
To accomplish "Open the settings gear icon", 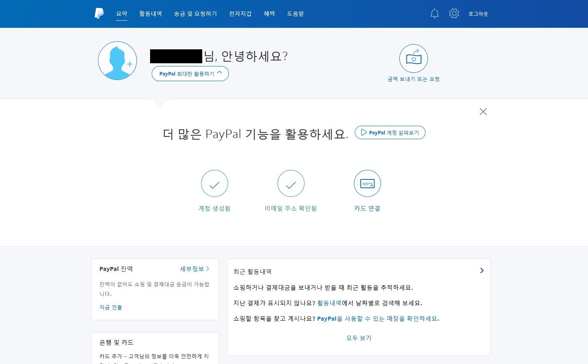I will 454,14.
